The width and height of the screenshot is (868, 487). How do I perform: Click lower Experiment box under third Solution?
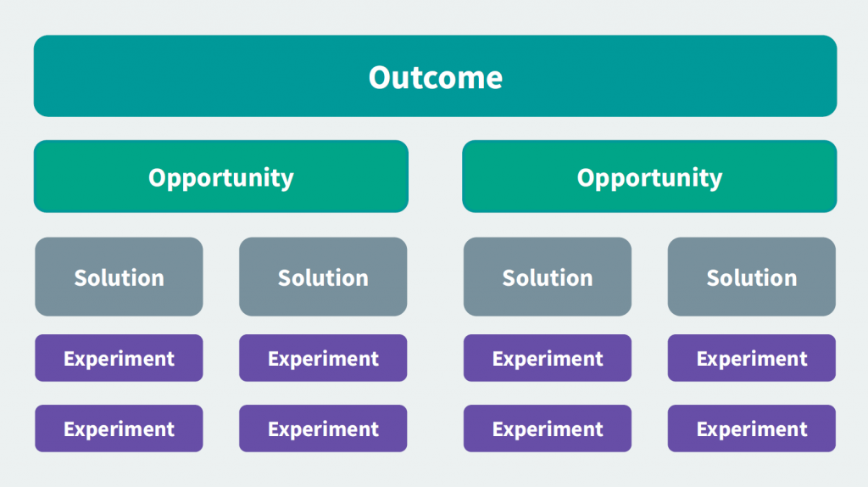click(548, 428)
